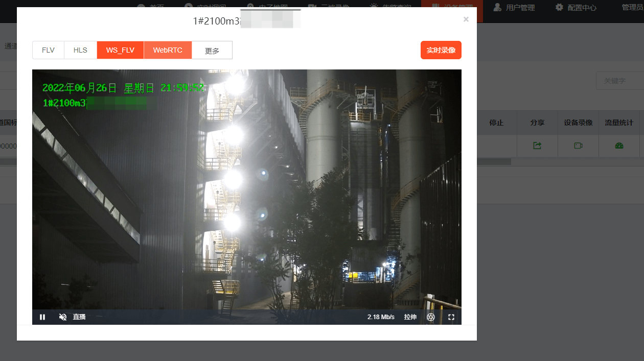Switch to the FLV stream tab
Screen dimensions: 644x361
pyautogui.click(x=48, y=50)
